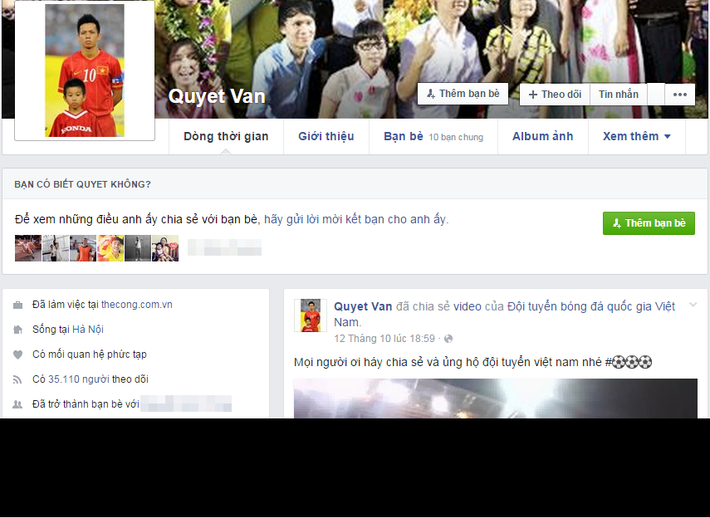Open the first mutual friend thumbnail
This screenshot has height=518, width=710.
coord(28,248)
